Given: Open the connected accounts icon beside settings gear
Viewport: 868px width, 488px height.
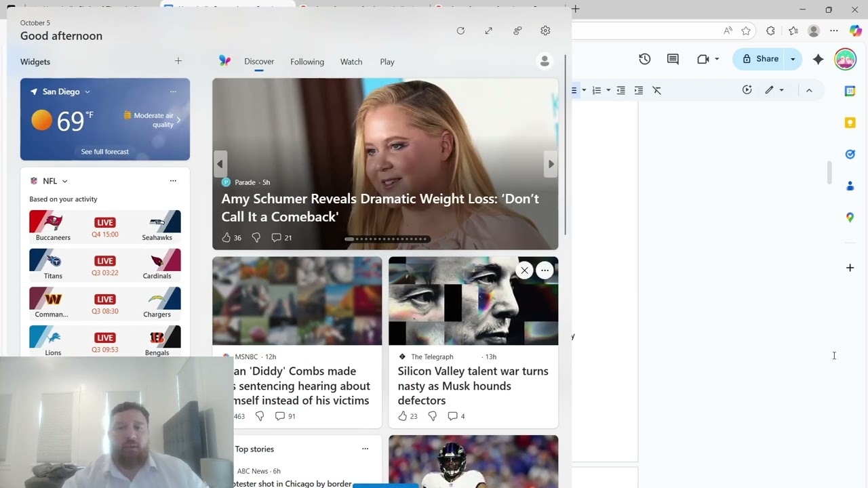Looking at the screenshot, I should (x=517, y=30).
